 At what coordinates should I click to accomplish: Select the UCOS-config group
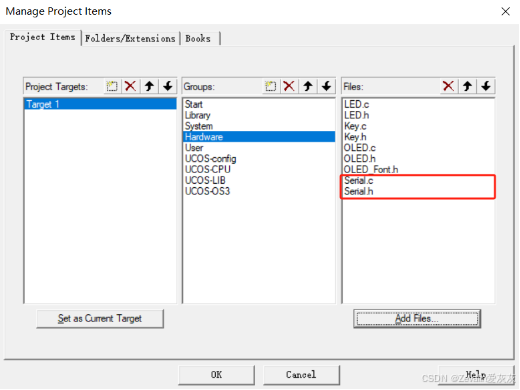tap(259, 159)
